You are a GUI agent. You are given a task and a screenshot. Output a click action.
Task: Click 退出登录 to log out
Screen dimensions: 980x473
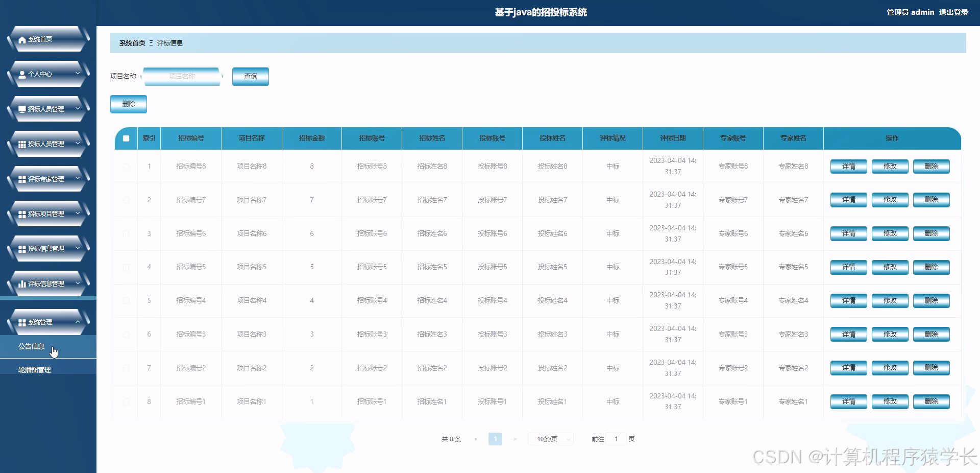click(953, 12)
